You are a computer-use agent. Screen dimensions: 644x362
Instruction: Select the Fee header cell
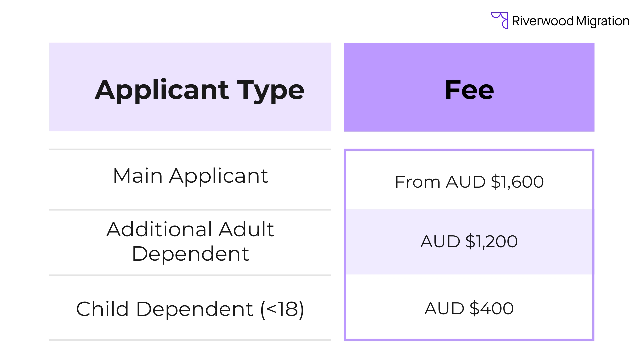point(469,87)
